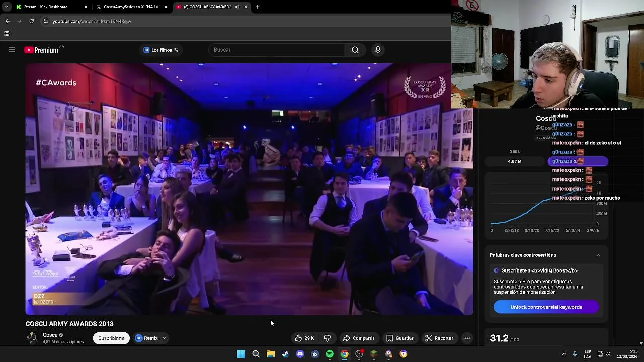Click the taskbar microphone tray icon
The image size is (644, 362).
click(575, 354)
